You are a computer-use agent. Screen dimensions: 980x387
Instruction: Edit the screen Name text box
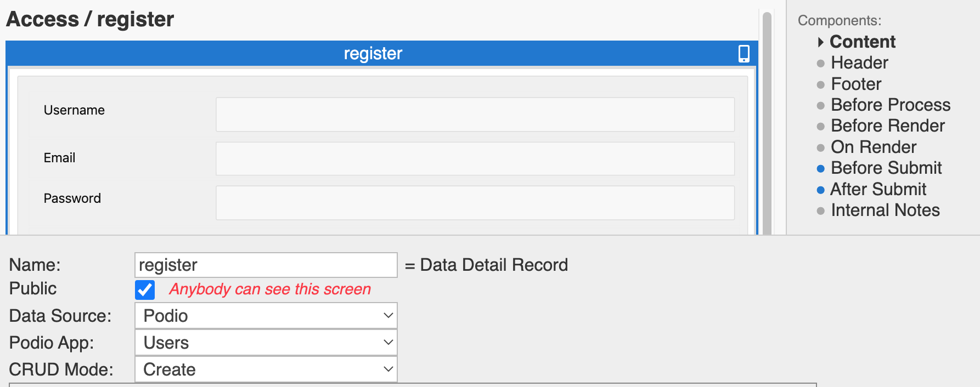(266, 265)
